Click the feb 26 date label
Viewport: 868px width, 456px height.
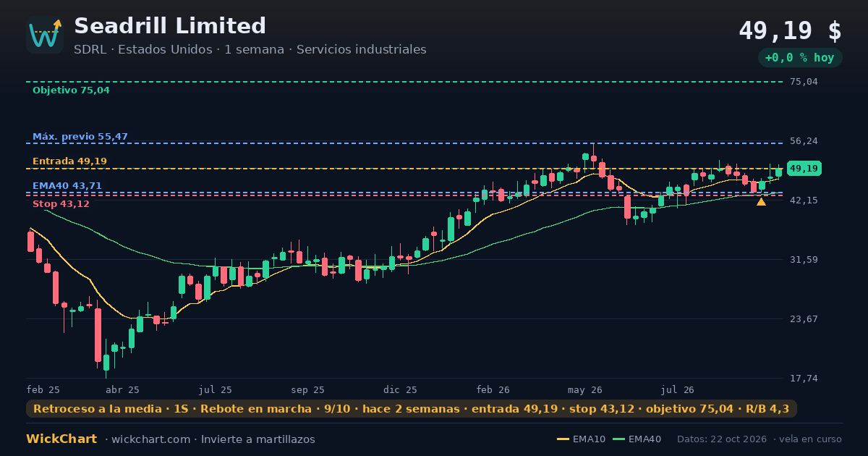pyautogui.click(x=493, y=389)
